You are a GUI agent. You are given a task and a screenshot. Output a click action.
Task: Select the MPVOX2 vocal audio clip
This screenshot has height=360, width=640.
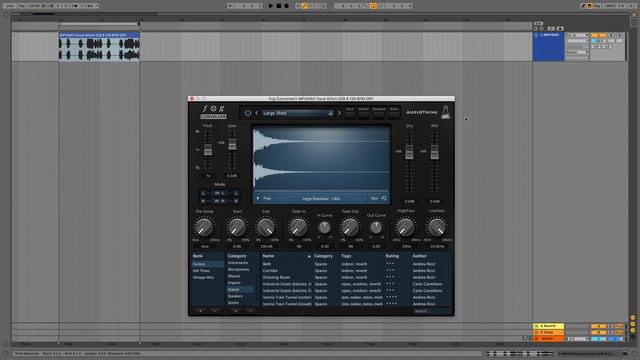point(99,47)
